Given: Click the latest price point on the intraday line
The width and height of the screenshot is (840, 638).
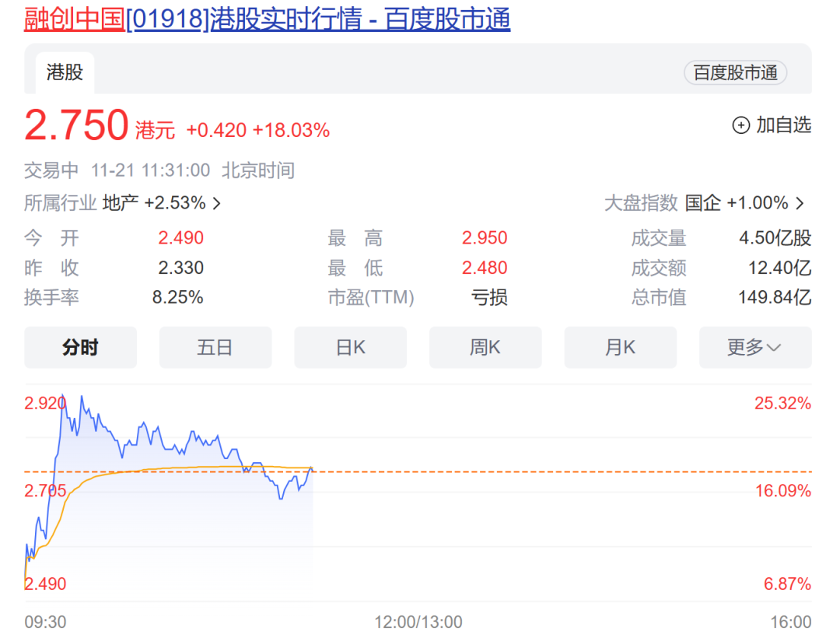Looking at the screenshot, I should pos(312,469).
